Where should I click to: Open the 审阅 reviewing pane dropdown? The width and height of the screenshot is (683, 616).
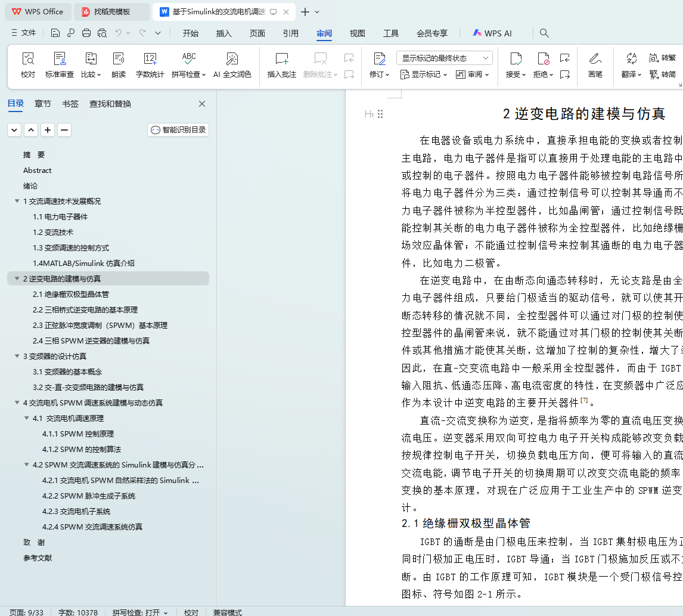[472, 75]
